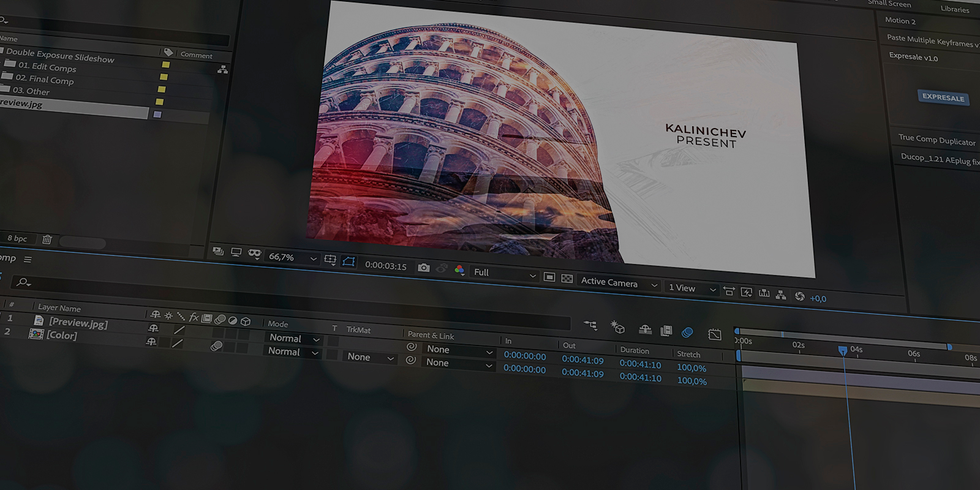Enable Preserve Transparency for Color layer

(331, 355)
